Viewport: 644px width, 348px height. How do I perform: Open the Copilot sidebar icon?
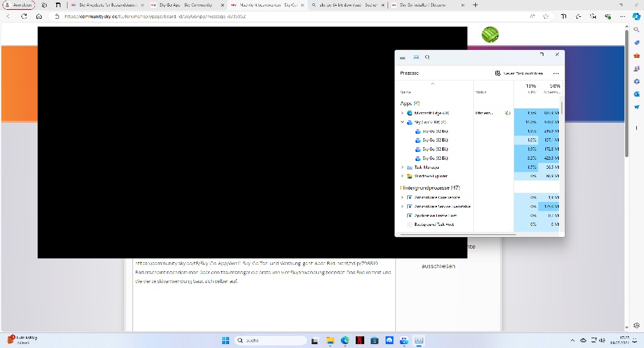click(x=636, y=16)
